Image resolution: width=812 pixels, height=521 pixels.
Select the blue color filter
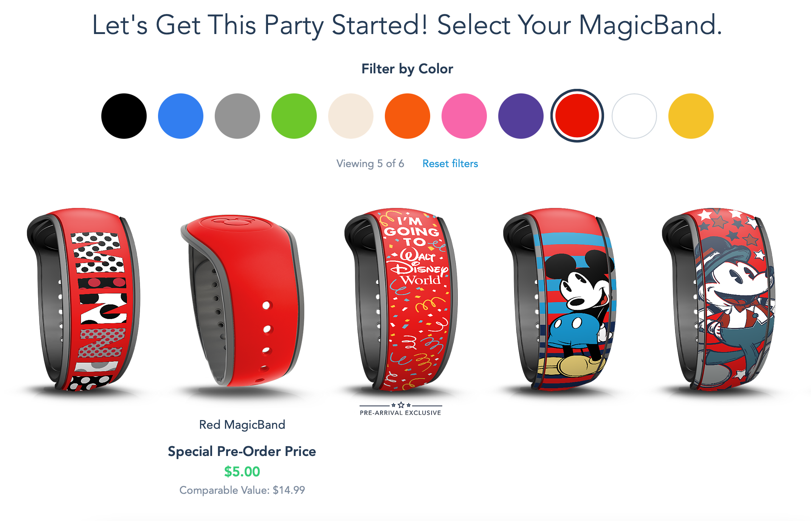[181, 116]
